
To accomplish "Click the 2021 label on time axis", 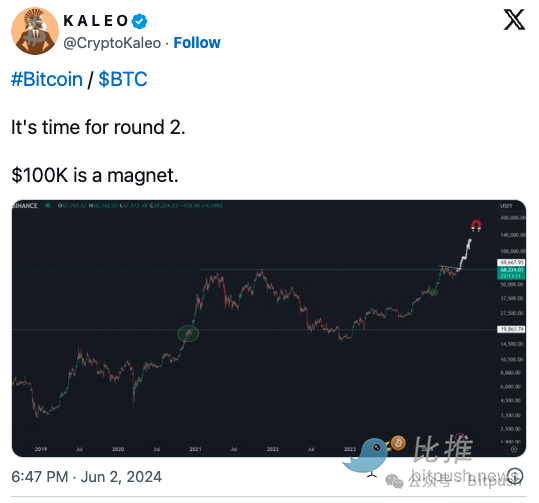I will [x=195, y=449].
